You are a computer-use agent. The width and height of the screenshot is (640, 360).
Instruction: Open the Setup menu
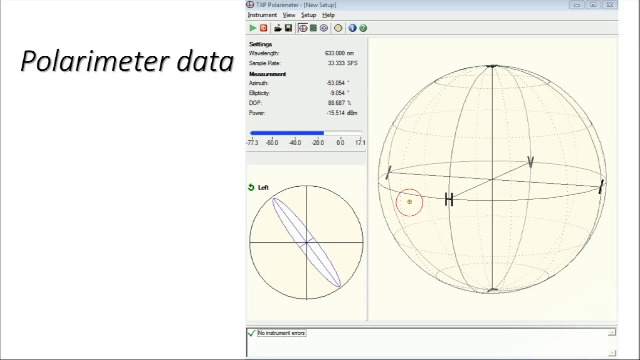[309, 15]
